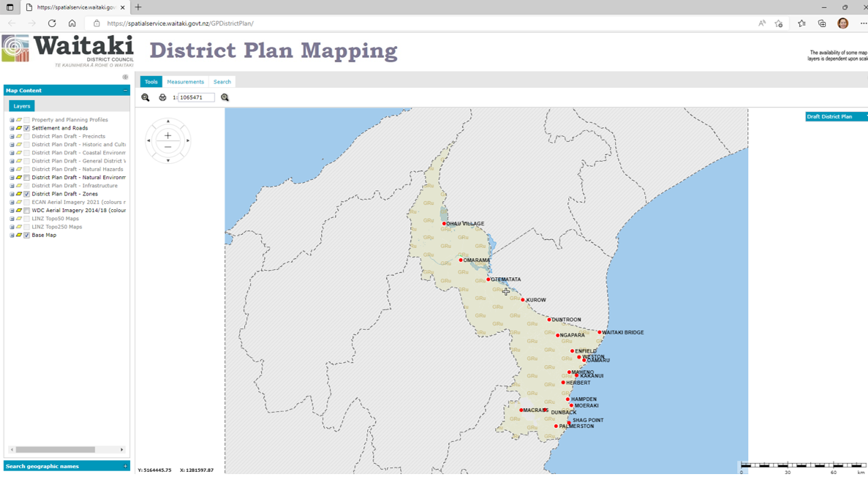868x477 pixels.
Task: Click the print map icon
Action: (x=162, y=97)
